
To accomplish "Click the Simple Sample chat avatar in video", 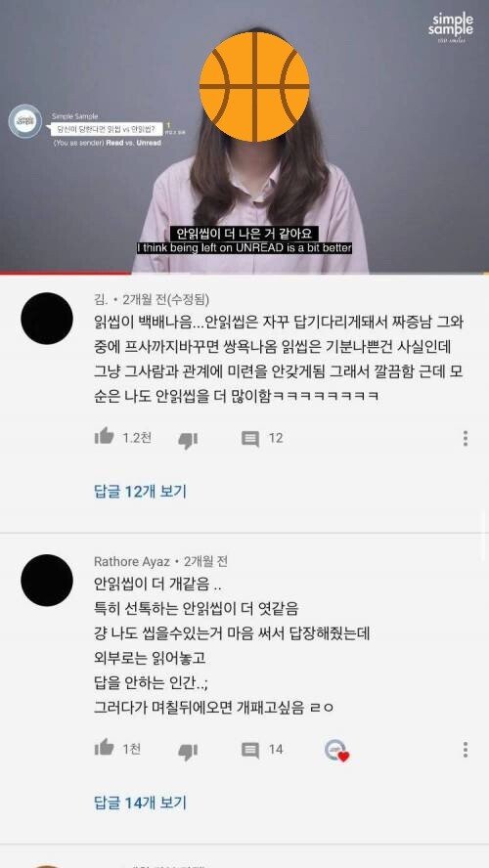I will pos(24,121).
